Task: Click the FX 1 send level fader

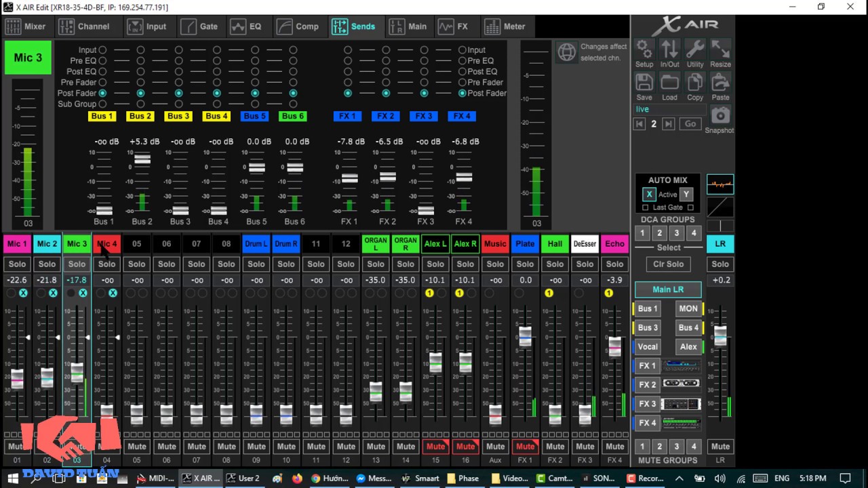Action: 350,178
